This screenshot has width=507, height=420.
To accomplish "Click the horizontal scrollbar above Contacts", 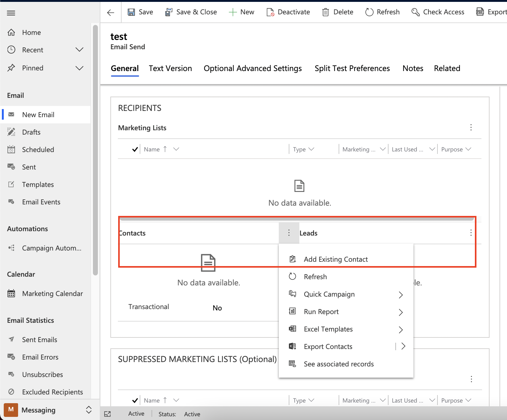I will [x=297, y=219].
